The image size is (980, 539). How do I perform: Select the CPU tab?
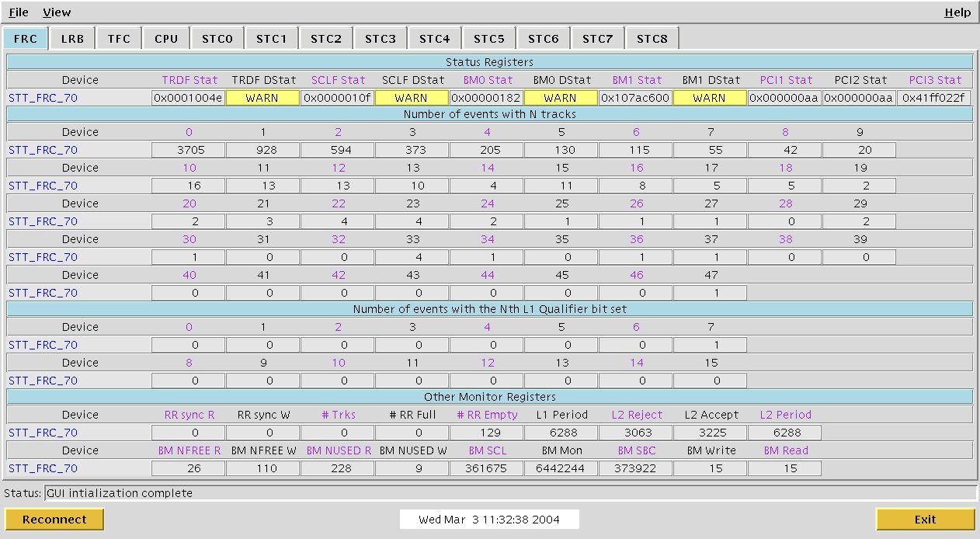[x=166, y=39]
